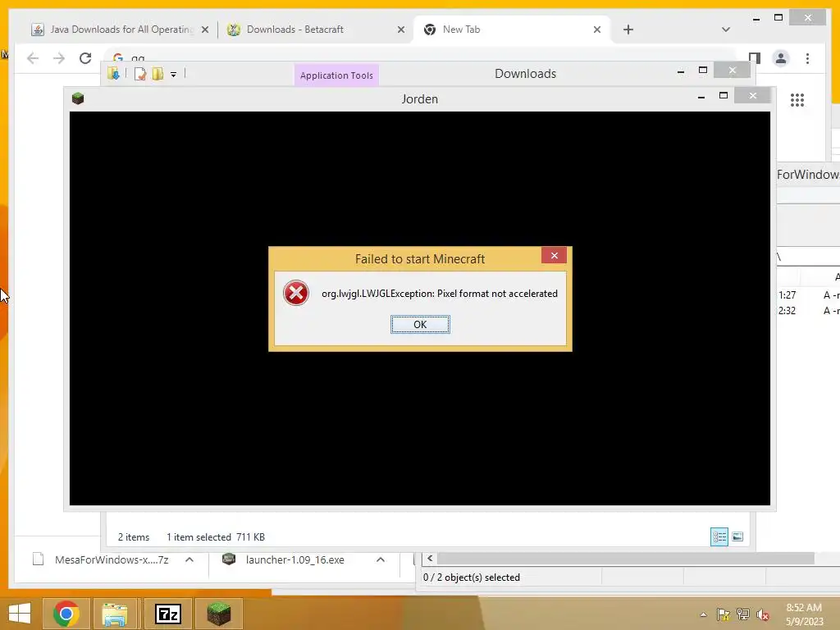Viewport: 840px width, 630px height.
Task: Click muted volume tray icon
Action: [762, 614]
